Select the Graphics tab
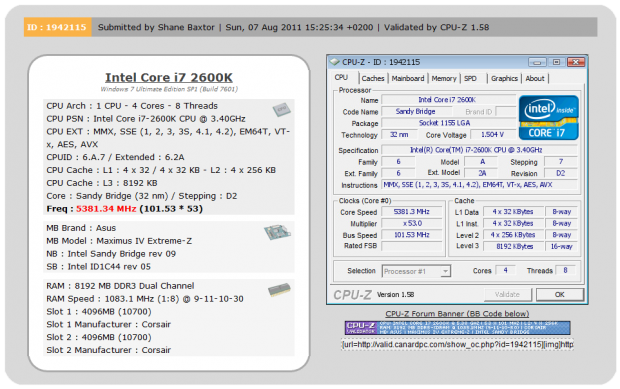This screenshot has width=620, height=389. tap(504, 78)
